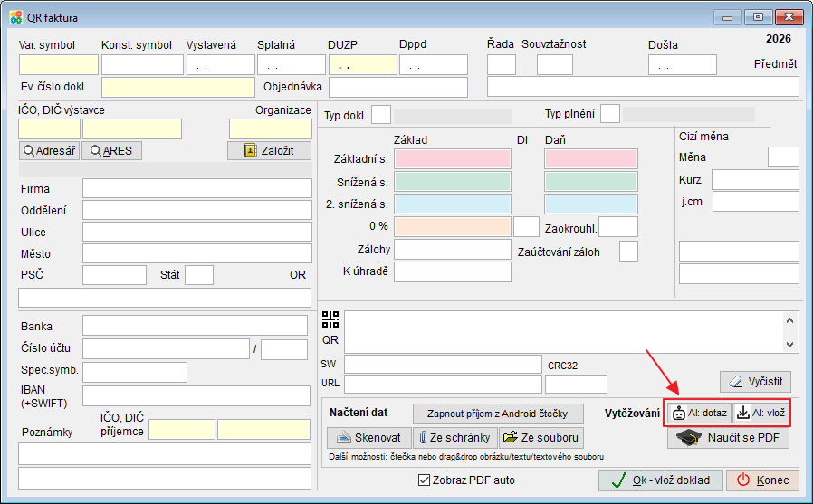Click the Souvztažnost field

[555, 65]
